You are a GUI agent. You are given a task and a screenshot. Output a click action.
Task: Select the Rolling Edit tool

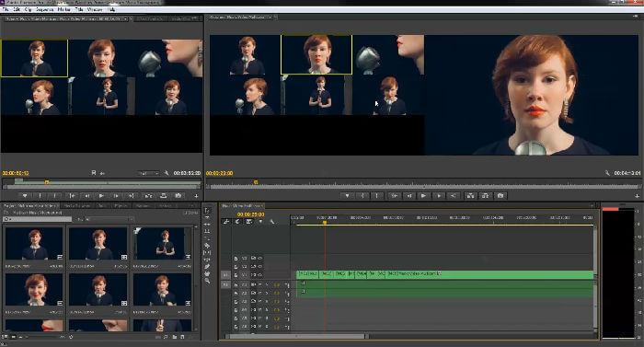coord(207,231)
